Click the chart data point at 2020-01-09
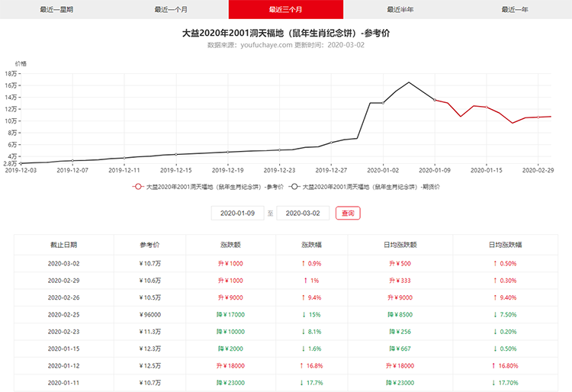 click(x=435, y=100)
